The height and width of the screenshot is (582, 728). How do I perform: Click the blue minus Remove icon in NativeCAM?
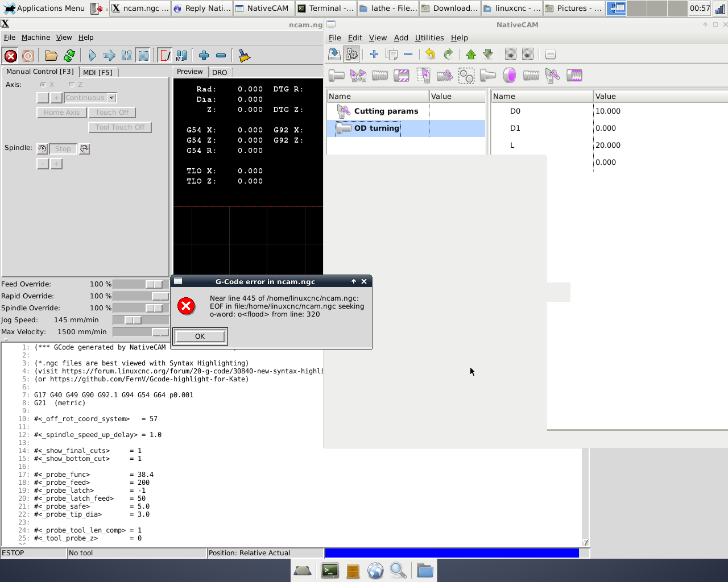[x=408, y=54]
